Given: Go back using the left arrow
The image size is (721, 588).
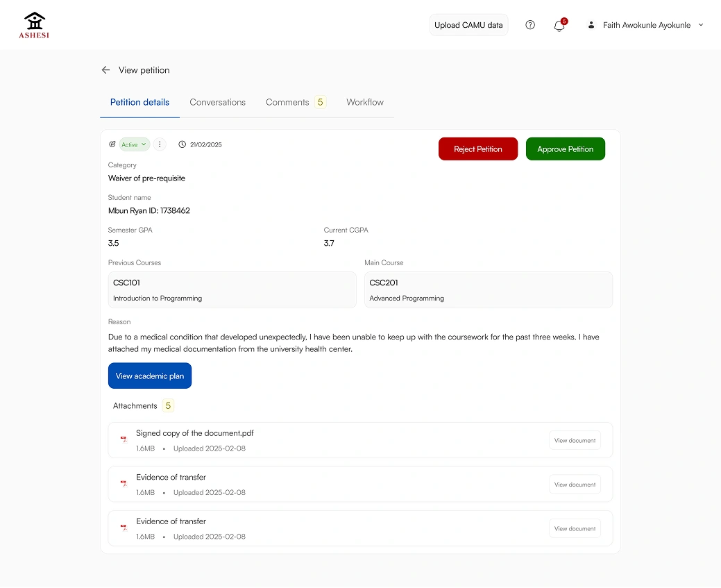Looking at the screenshot, I should coord(105,70).
